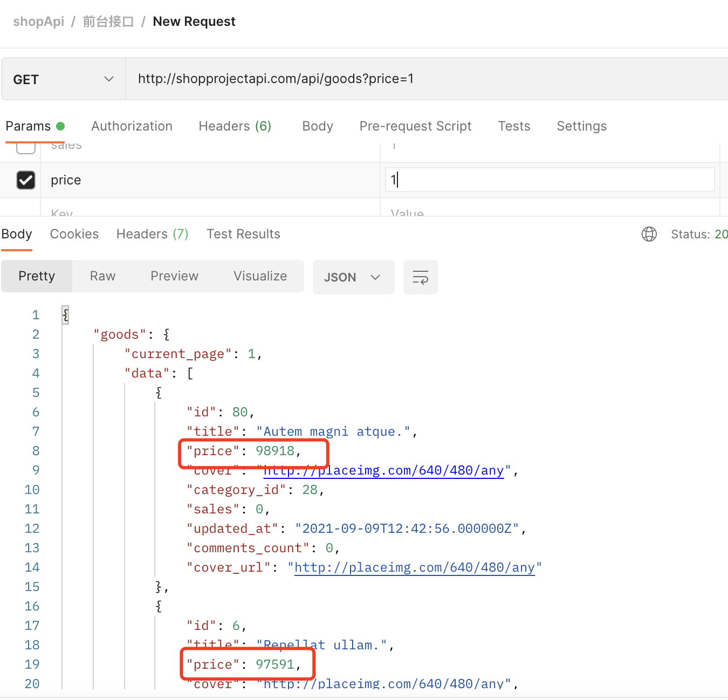Click the request URL input field
The width and height of the screenshot is (728, 700).
point(427,79)
